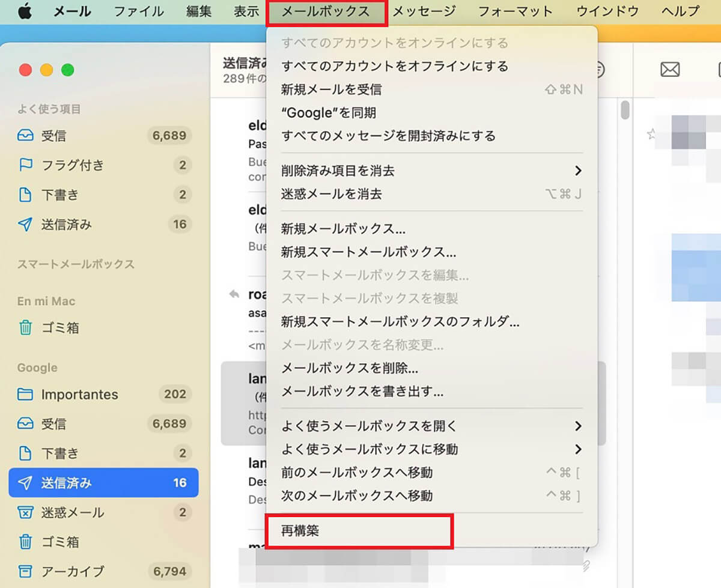The width and height of the screenshot is (721, 588).
Task: Click the flag icon next to フラグ付き
Action: click(x=25, y=165)
